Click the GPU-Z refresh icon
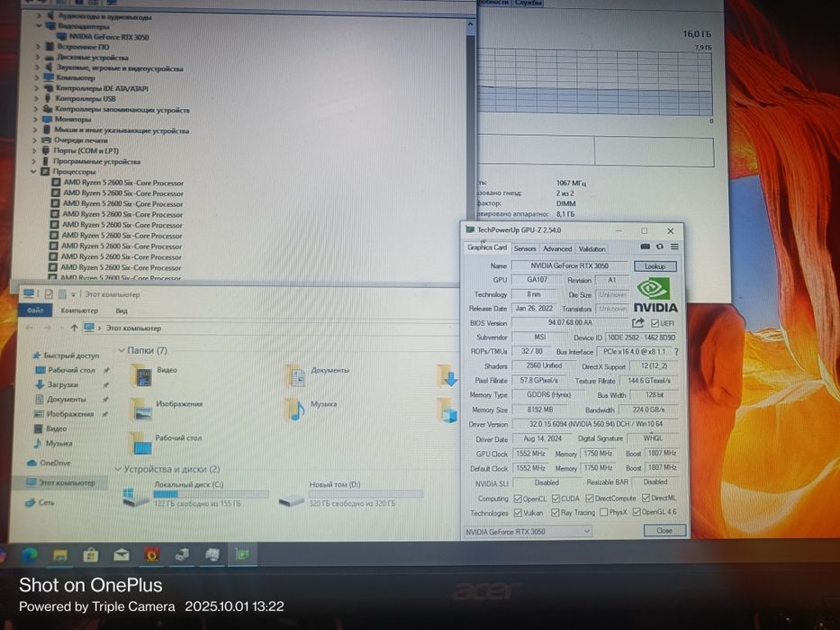The image size is (840, 630). [660, 247]
